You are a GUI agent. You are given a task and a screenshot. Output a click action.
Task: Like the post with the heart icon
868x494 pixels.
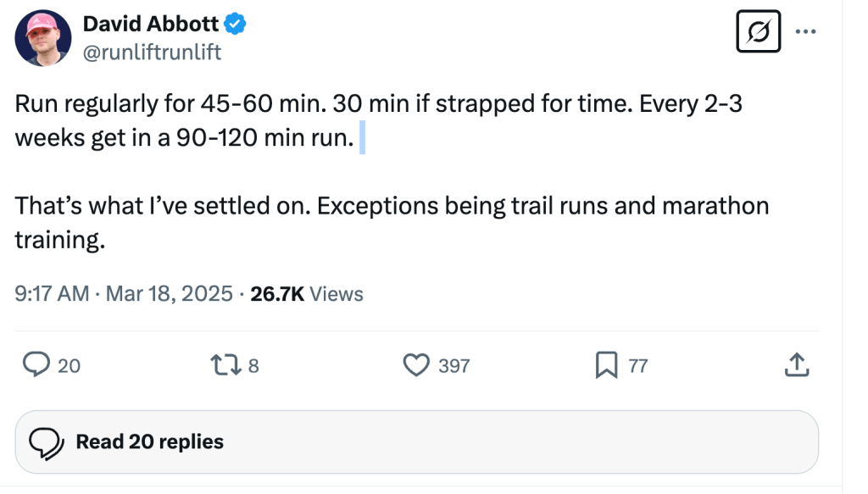coord(415,365)
